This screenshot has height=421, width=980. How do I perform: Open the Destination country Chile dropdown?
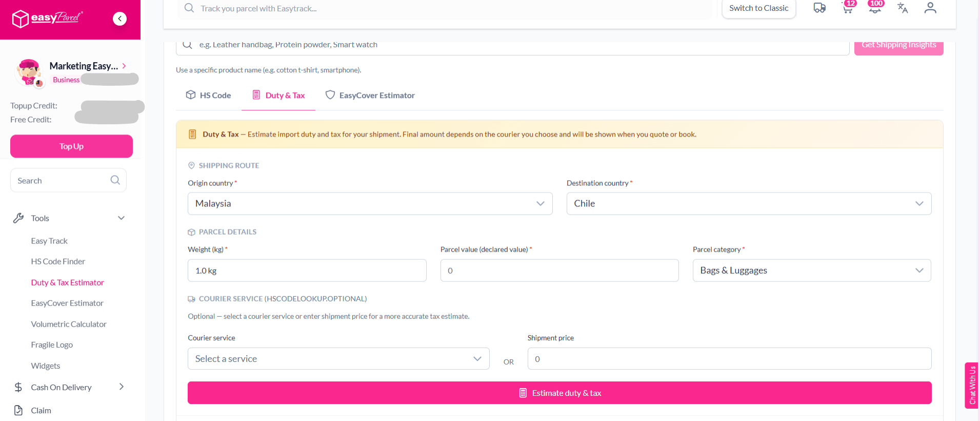(749, 204)
